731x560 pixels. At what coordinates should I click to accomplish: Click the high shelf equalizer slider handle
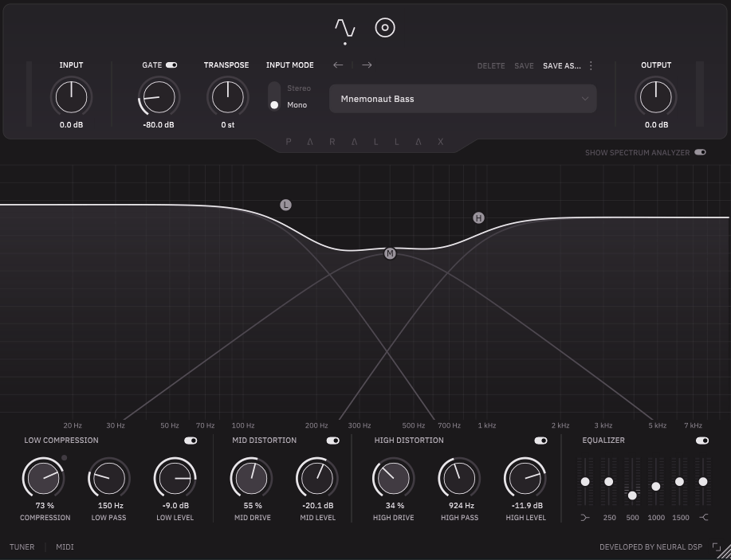pos(703,482)
